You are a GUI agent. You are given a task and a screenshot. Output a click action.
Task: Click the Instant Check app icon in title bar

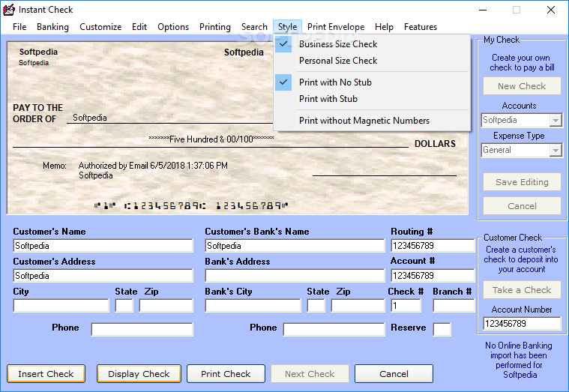pos(9,10)
